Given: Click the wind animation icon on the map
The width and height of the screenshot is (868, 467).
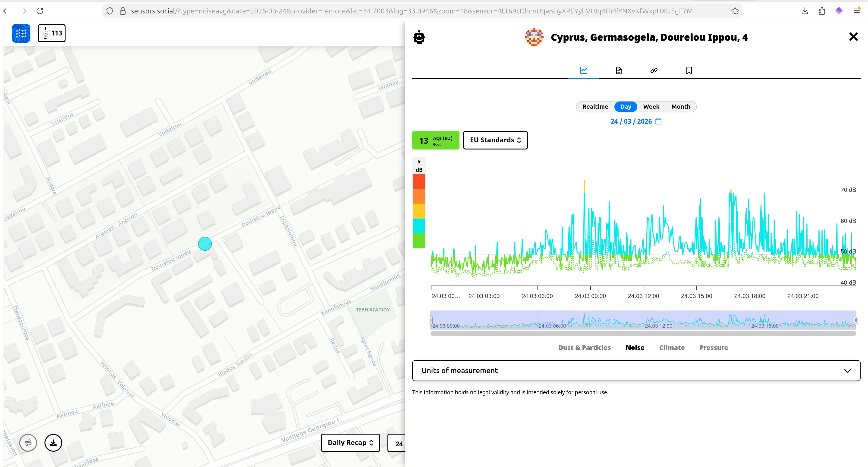Looking at the screenshot, I should click(28, 443).
